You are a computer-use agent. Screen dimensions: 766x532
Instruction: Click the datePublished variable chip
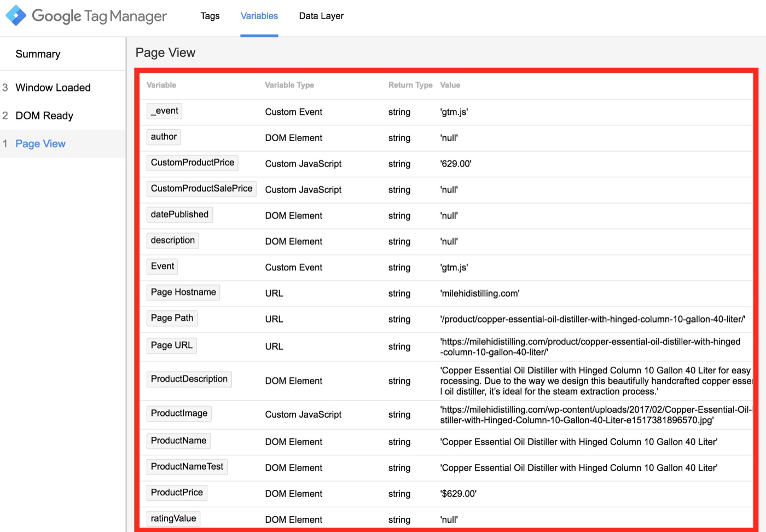[x=179, y=215]
